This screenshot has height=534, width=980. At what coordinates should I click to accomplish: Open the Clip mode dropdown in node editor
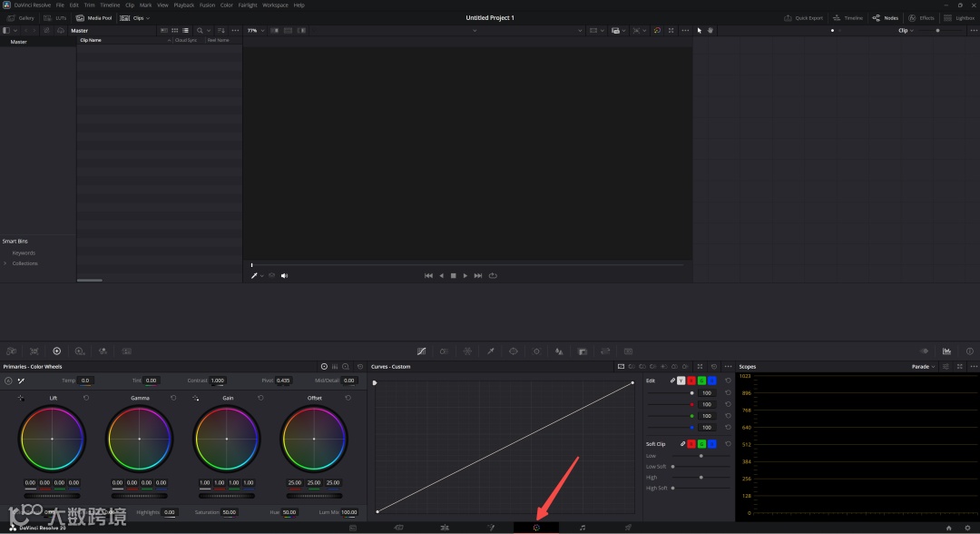(906, 31)
